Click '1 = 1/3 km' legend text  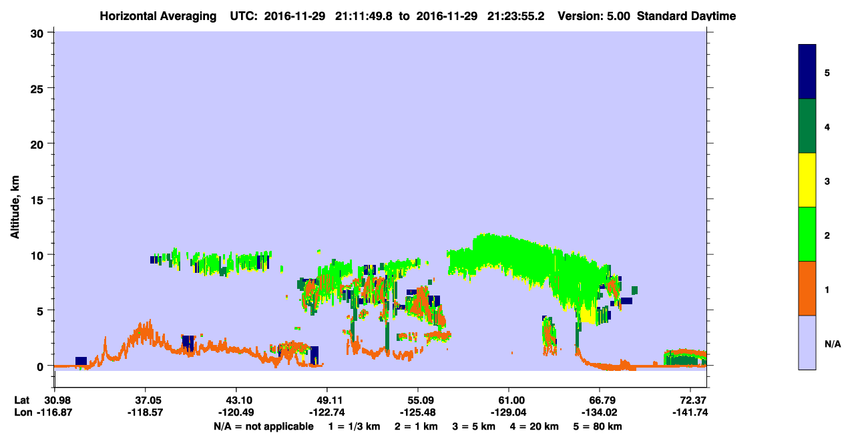click(x=355, y=426)
